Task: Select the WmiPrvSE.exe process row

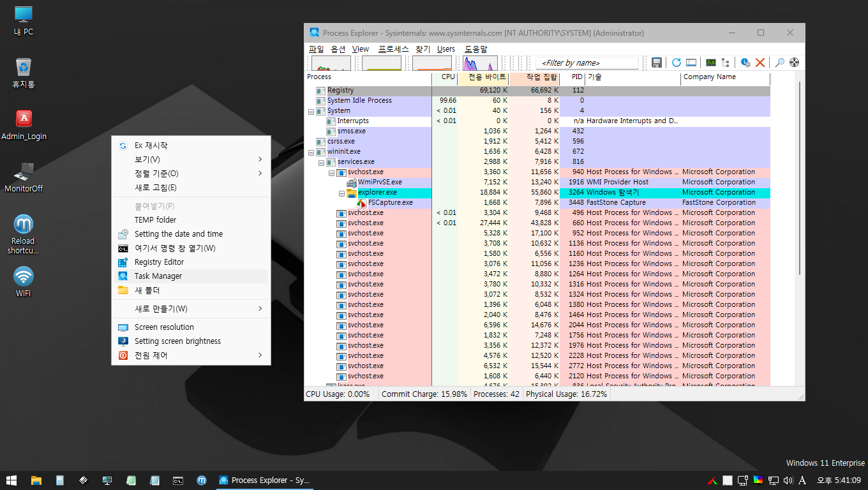Action: coord(537,182)
